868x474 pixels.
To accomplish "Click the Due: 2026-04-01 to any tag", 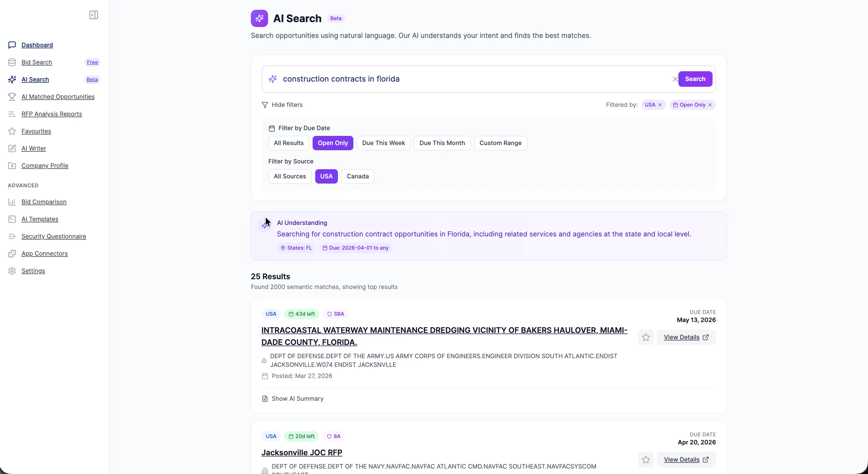I will [x=355, y=248].
